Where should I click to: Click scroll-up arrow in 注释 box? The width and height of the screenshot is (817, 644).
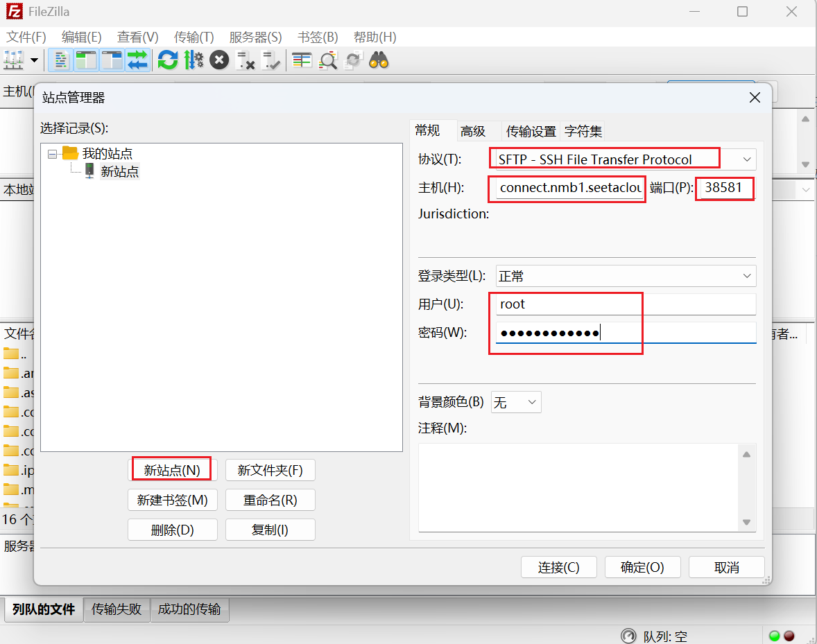coord(747,455)
